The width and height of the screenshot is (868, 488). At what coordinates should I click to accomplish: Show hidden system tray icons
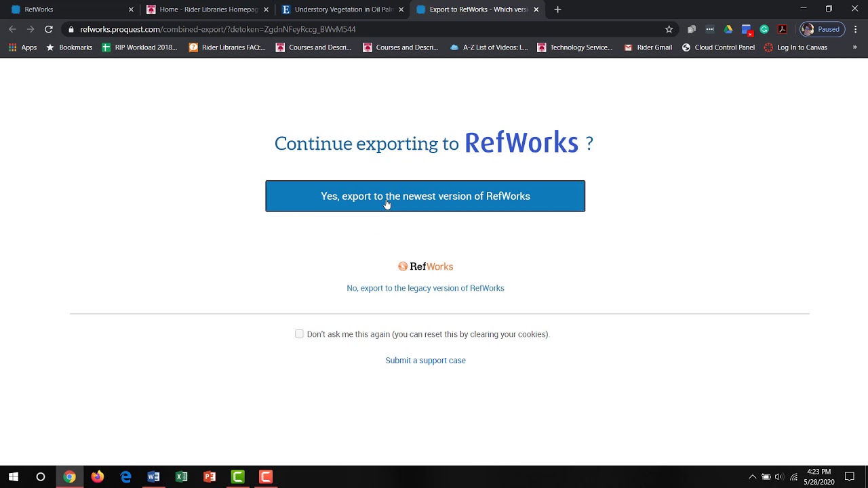[x=752, y=477]
